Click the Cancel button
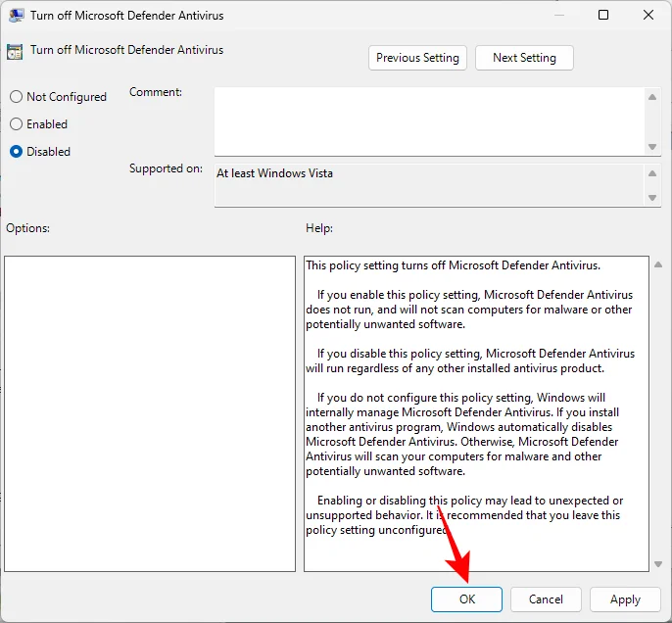Screen dimensions: 672x623 tap(546, 599)
